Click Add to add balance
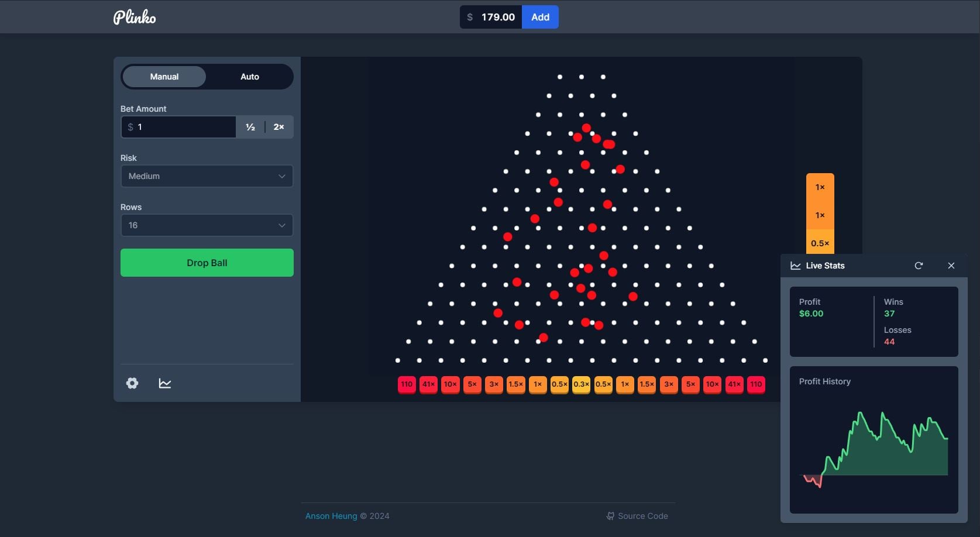Image resolution: width=980 pixels, height=537 pixels. [x=540, y=17]
